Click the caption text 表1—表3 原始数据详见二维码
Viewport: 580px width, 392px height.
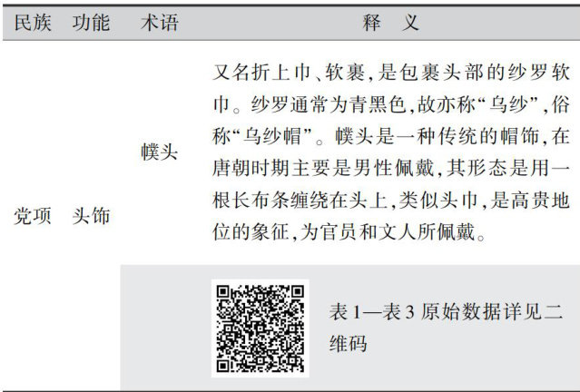point(445,313)
